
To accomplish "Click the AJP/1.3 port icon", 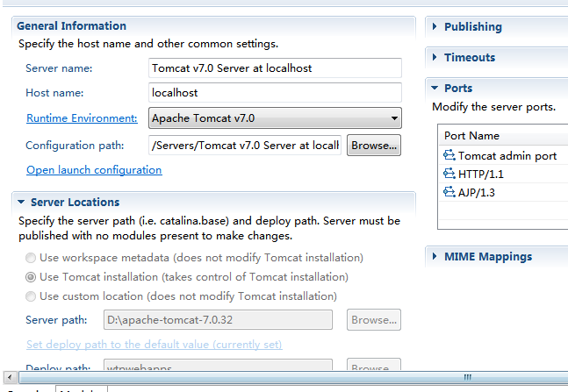I will 449,192.
